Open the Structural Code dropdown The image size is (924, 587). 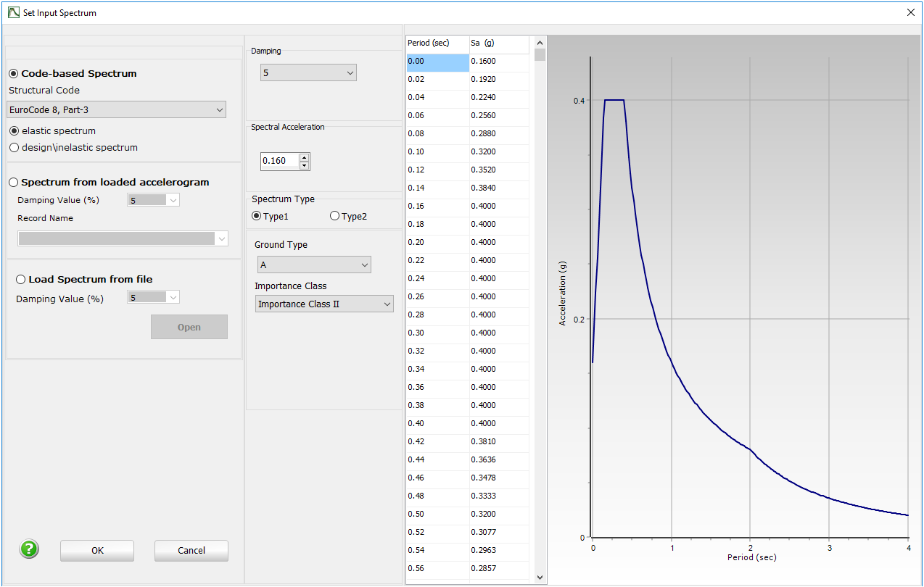coord(117,109)
